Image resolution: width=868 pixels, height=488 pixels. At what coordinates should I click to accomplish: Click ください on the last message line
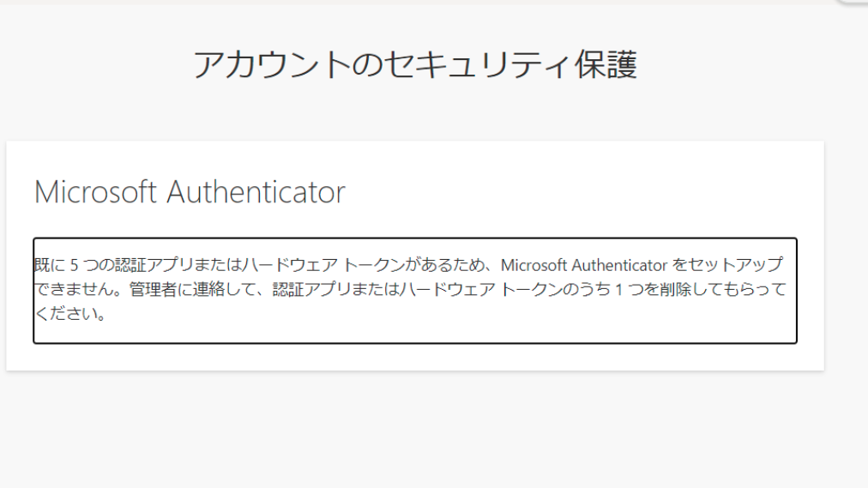coord(64,314)
